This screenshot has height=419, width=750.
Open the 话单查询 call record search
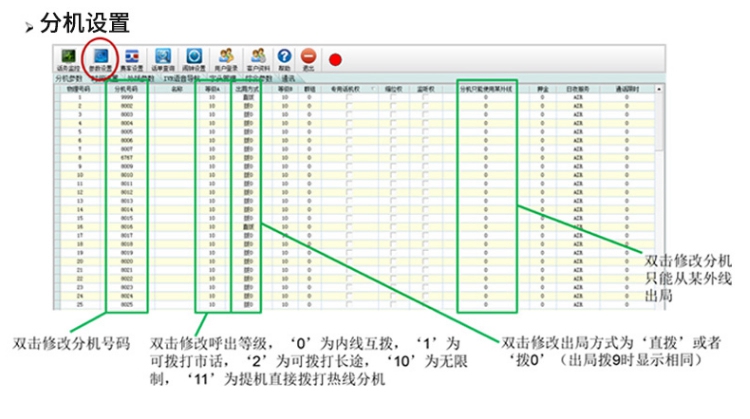click(x=162, y=58)
